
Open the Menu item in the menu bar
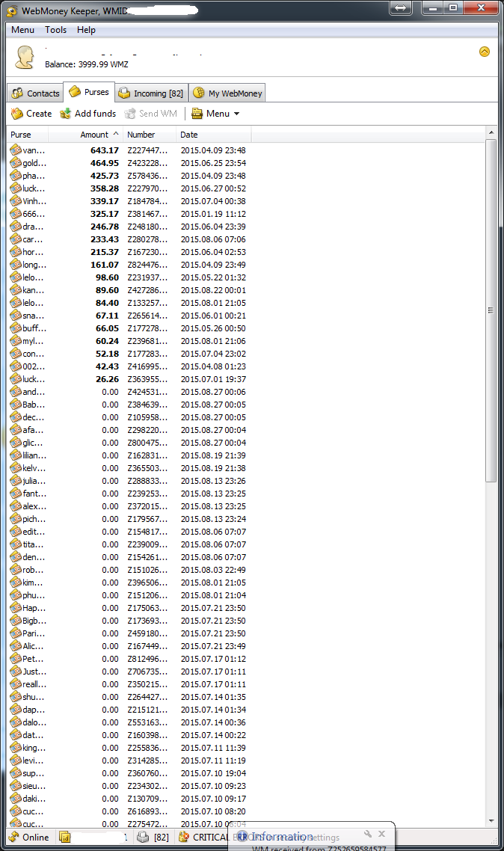pos(22,30)
